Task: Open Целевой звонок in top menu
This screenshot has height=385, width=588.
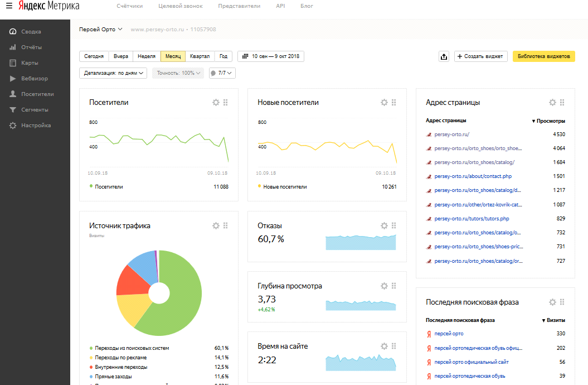Action: [x=181, y=6]
